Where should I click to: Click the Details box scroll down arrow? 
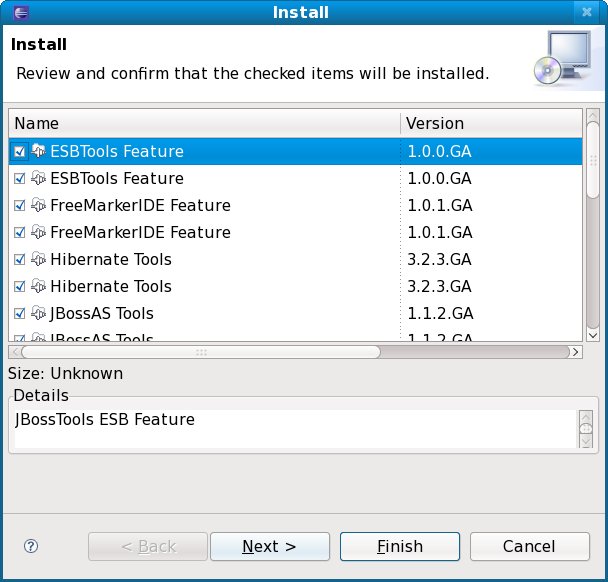click(586, 440)
